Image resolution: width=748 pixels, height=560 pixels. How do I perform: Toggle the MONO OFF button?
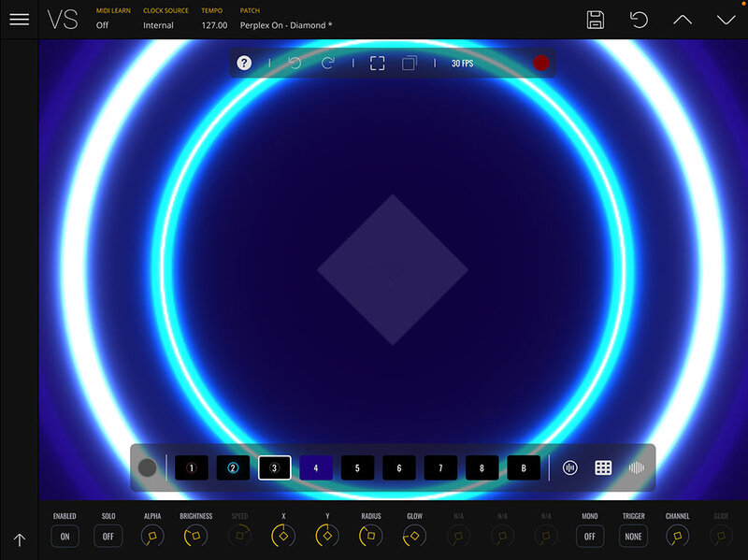pyautogui.click(x=590, y=536)
